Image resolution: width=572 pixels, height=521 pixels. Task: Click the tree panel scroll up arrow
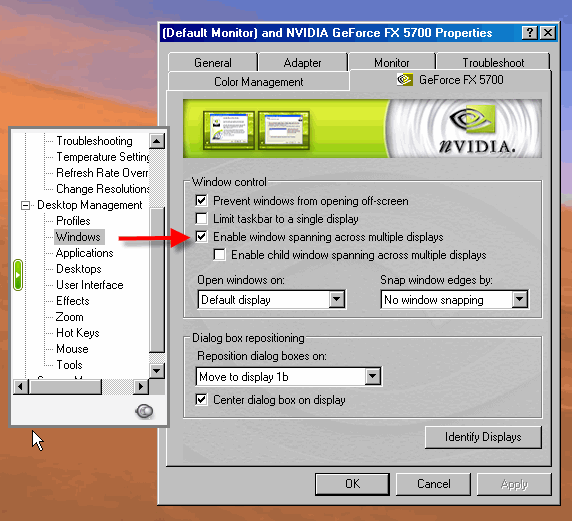(x=157, y=141)
